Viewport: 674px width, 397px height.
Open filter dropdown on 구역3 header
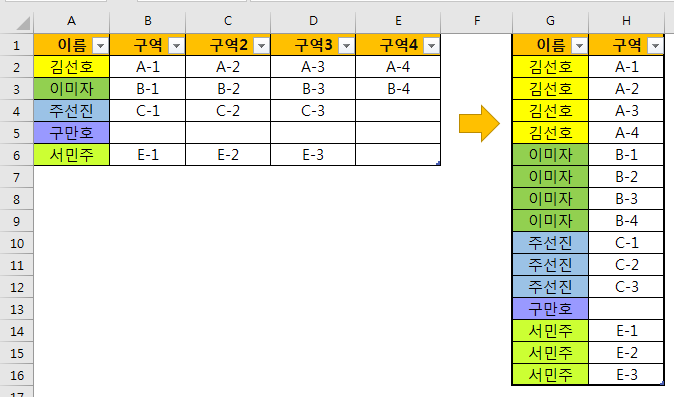346,45
